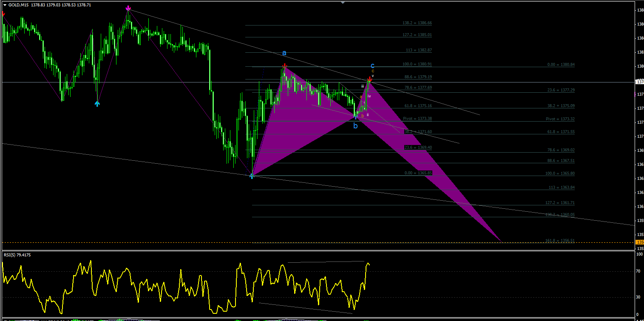Select the '138.2 = 1386.66' Fibonacci label

coord(417,23)
